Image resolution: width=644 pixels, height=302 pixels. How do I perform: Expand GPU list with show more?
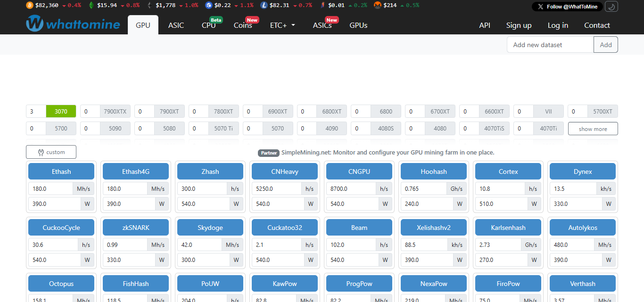pyautogui.click(x=593, y=129)
